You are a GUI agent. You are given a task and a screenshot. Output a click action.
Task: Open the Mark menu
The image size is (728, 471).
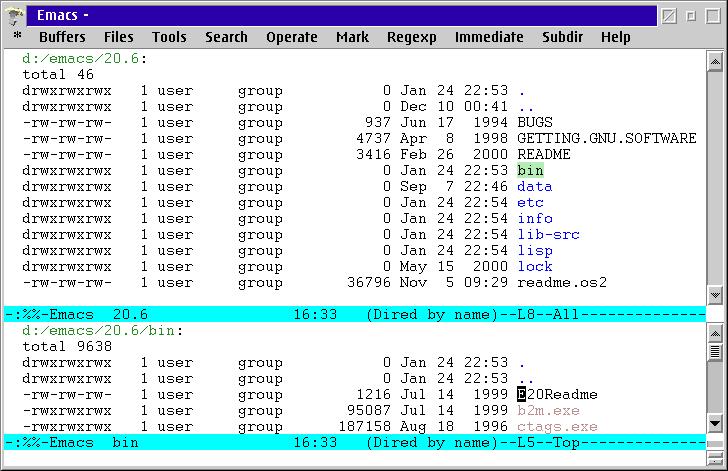tap(352, 37)
